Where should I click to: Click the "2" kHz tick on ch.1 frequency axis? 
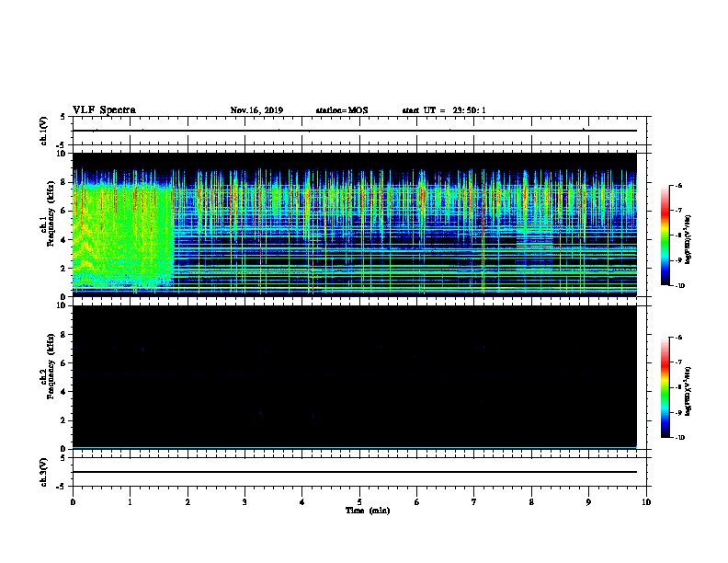(x=63, y=269)
